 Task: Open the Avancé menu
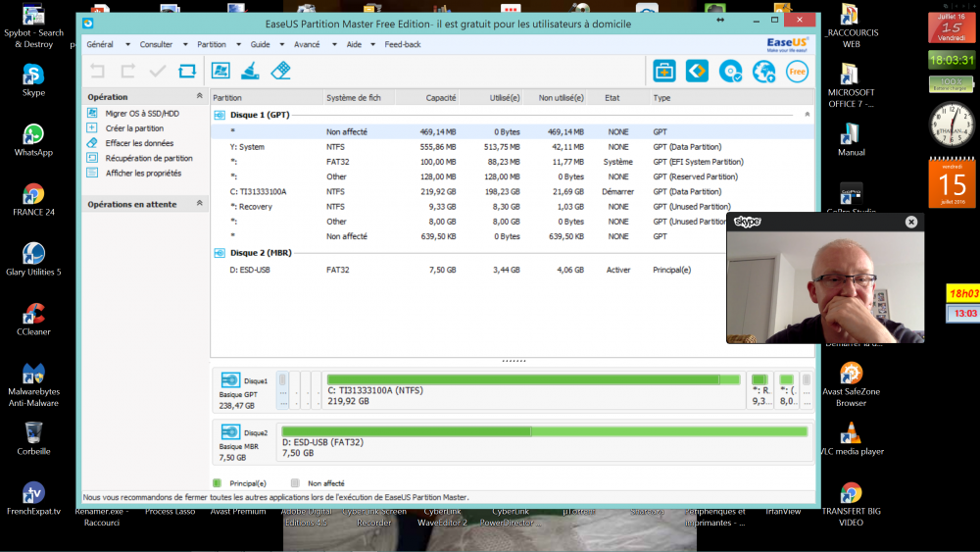tap(307, 44)
